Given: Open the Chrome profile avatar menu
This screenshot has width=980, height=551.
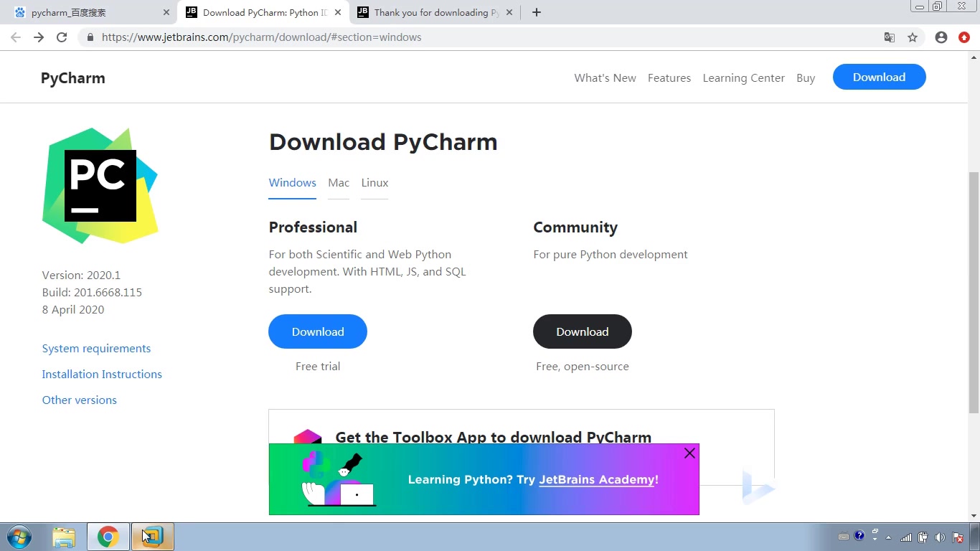Looking at the screenshot, I should (941, 37).
